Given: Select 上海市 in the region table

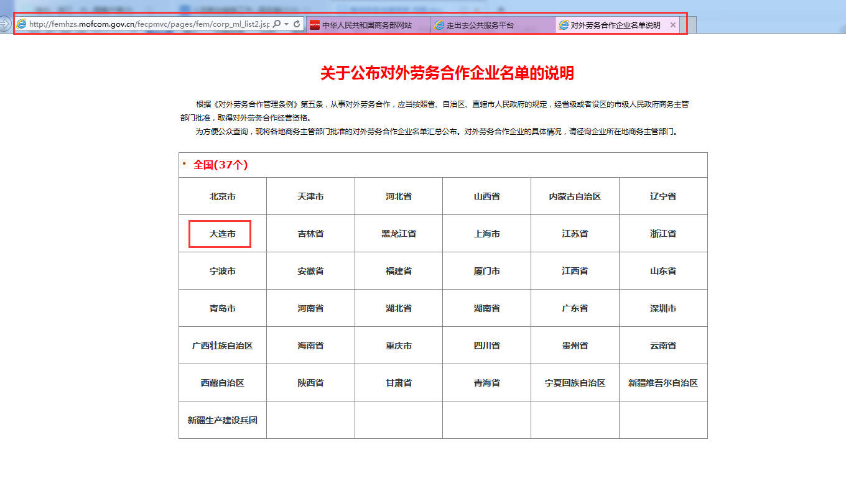Looking at the screenshot, I should point(486,234).
